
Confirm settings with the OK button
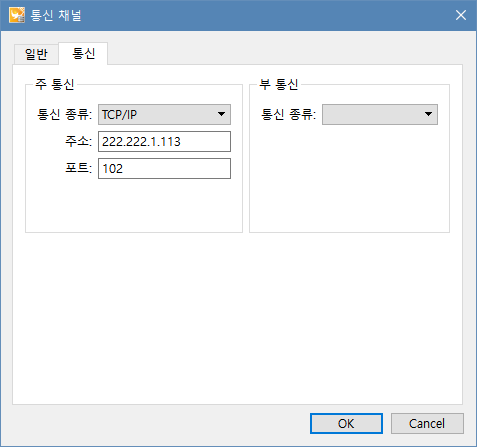tap(346, 424)
